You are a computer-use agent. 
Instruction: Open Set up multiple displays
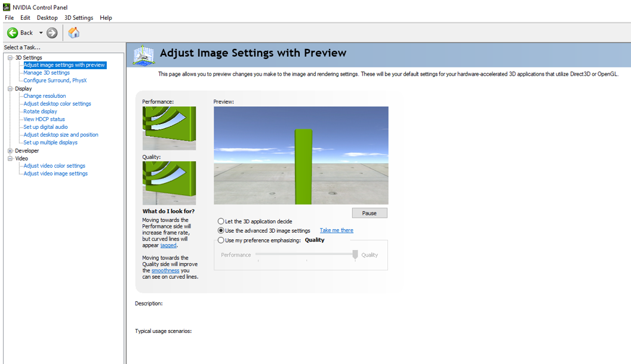50,143
